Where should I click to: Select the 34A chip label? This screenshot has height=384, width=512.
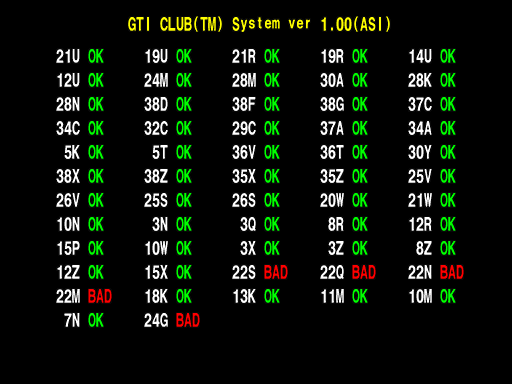pos(420,128)
